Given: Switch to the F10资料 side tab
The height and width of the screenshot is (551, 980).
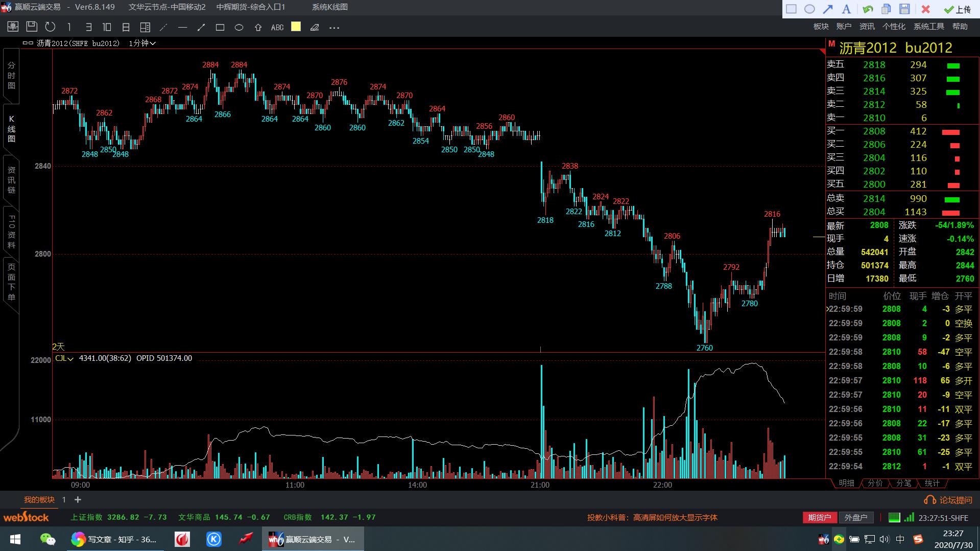Looking at the screenshot, I should tap(11, 231).
